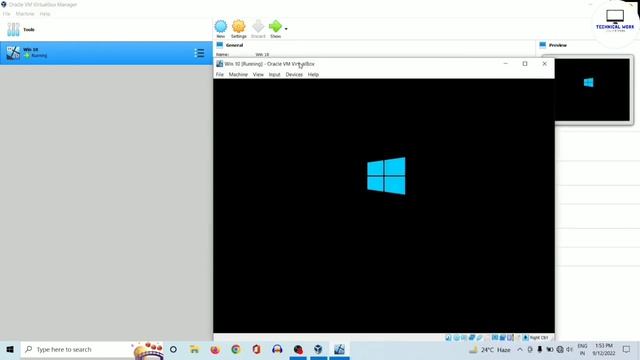Open the notification center icon

(626, 350)
